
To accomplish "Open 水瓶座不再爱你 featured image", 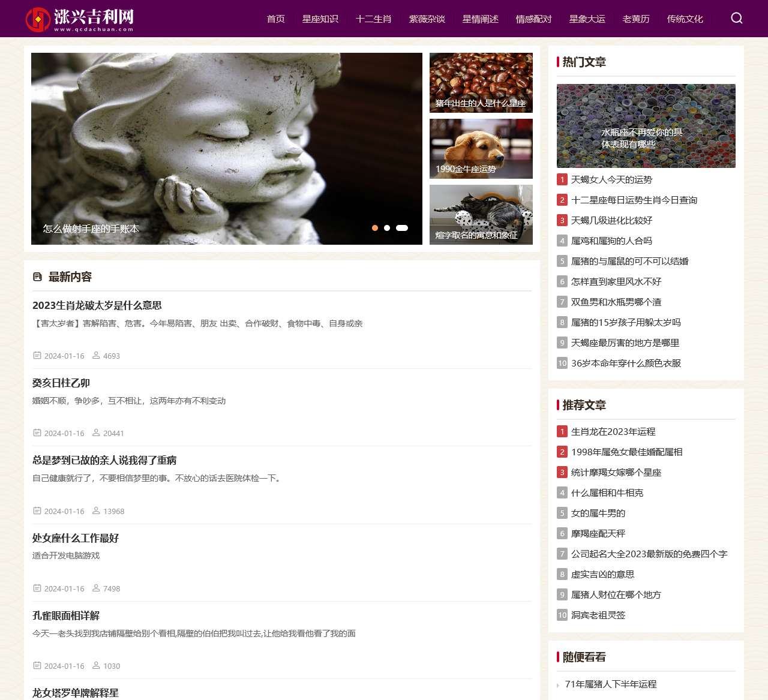I will coord(646,126).
